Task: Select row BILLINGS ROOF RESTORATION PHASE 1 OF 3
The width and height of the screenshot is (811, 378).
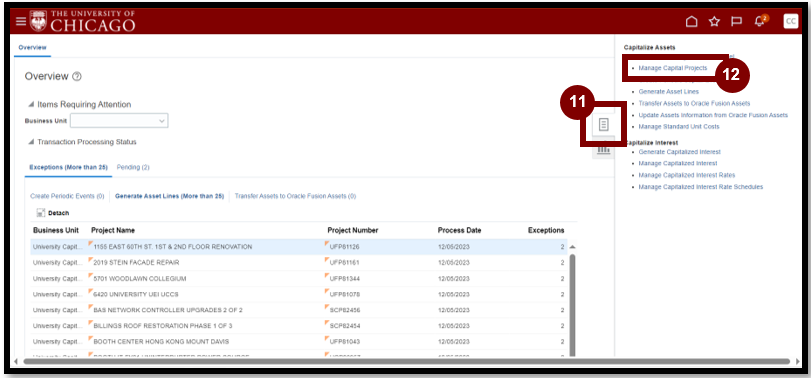Action: tap(298, 326)
